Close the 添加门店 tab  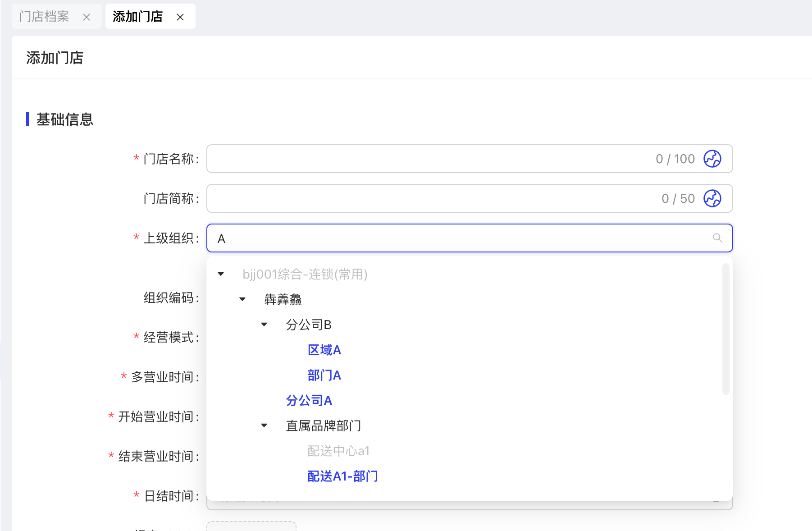coord(180,17)
